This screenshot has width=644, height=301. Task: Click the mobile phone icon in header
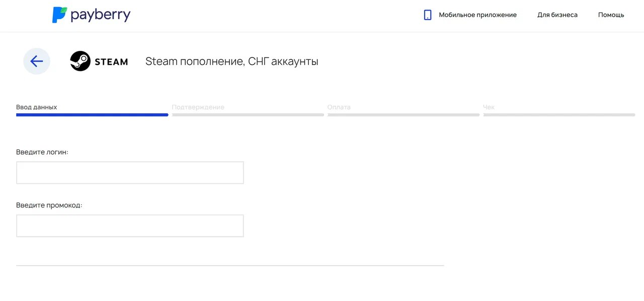(428, 15)
